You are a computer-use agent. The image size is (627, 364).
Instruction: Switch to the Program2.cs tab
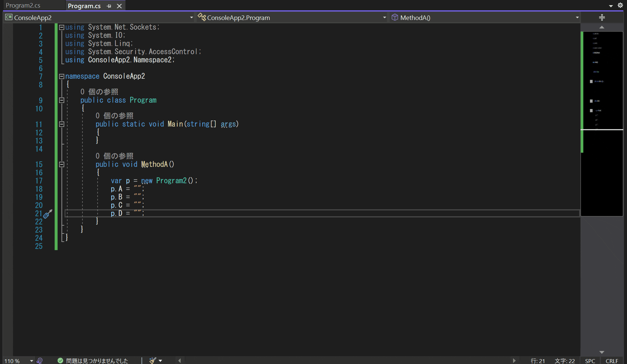[x=23, y=5]
